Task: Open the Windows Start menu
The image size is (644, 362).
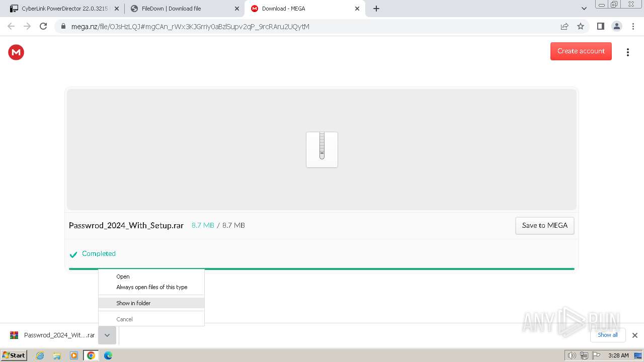Action: (x=14, y=355)
